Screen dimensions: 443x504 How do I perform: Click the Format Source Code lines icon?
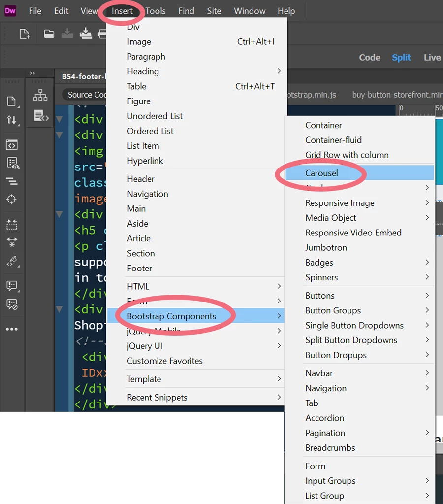tap(12, 181)
